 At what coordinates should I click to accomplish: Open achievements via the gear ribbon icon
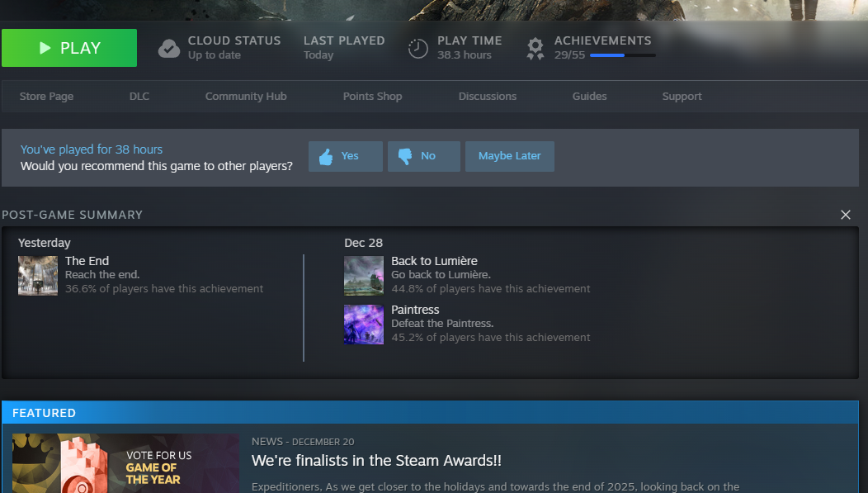535,49
